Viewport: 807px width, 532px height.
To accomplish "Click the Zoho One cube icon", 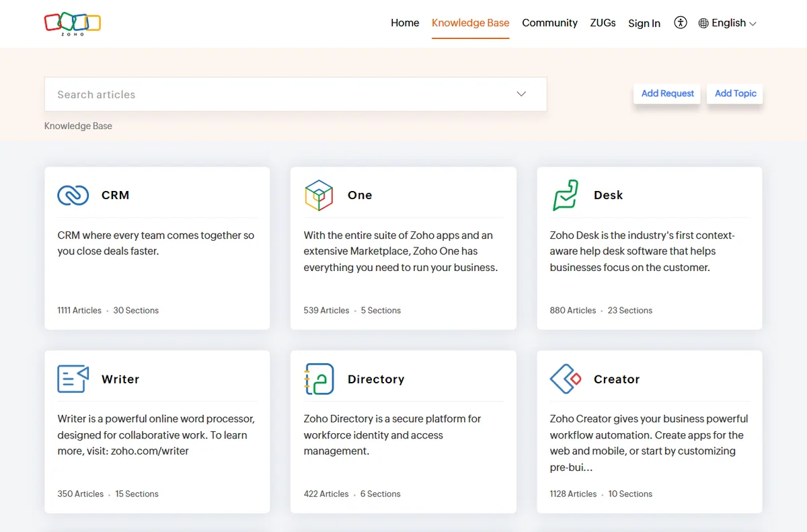I will 319,195.
